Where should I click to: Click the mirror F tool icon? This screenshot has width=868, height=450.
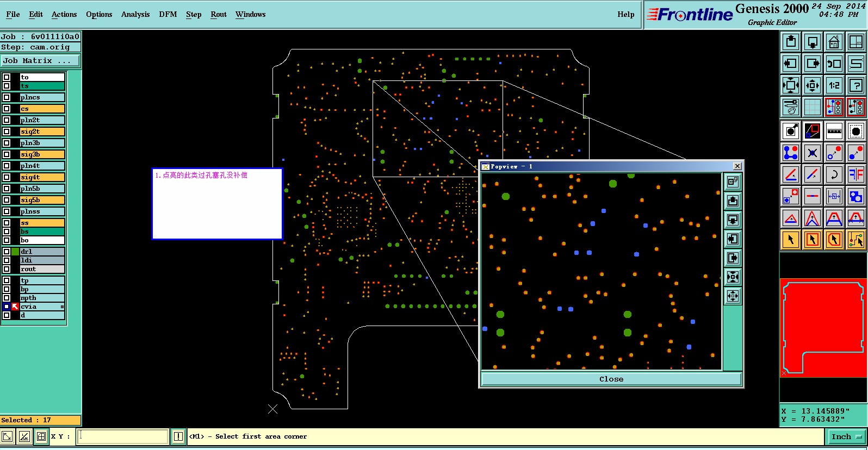point(856,174)
